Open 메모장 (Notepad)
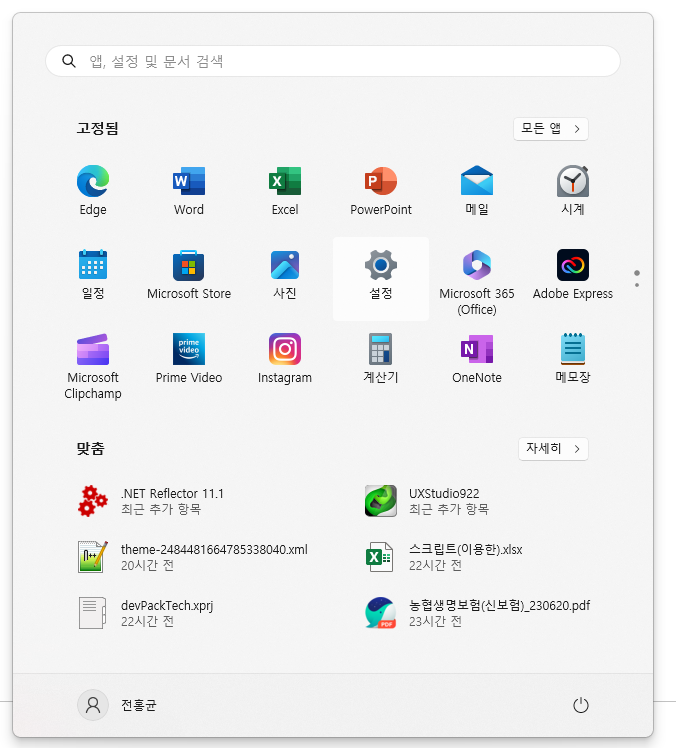The width and height of the screenshot is (676, 748). [572, 358]
